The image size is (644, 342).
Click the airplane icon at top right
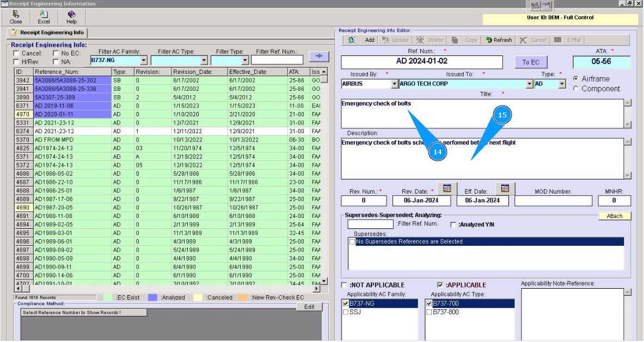(x=534, y=6)
